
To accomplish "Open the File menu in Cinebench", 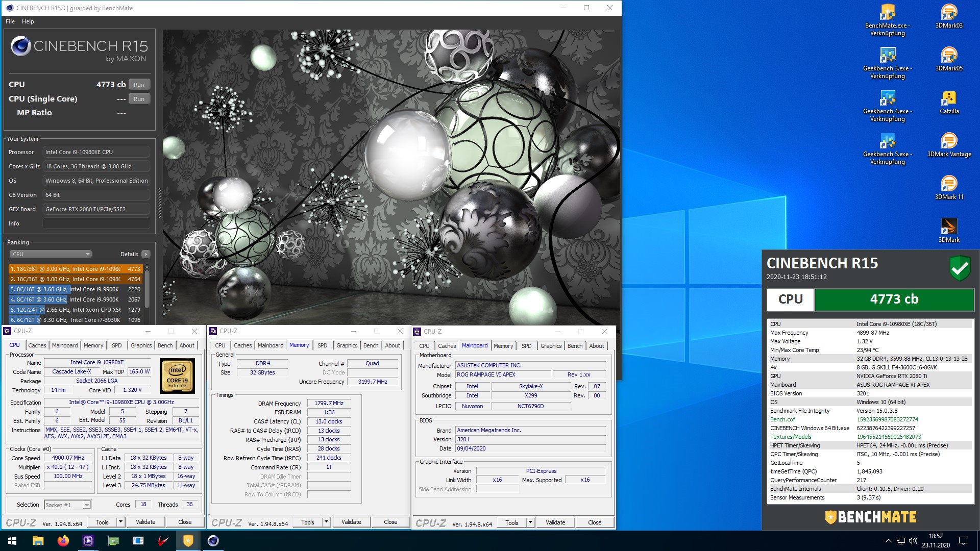I will coord(10,21).
